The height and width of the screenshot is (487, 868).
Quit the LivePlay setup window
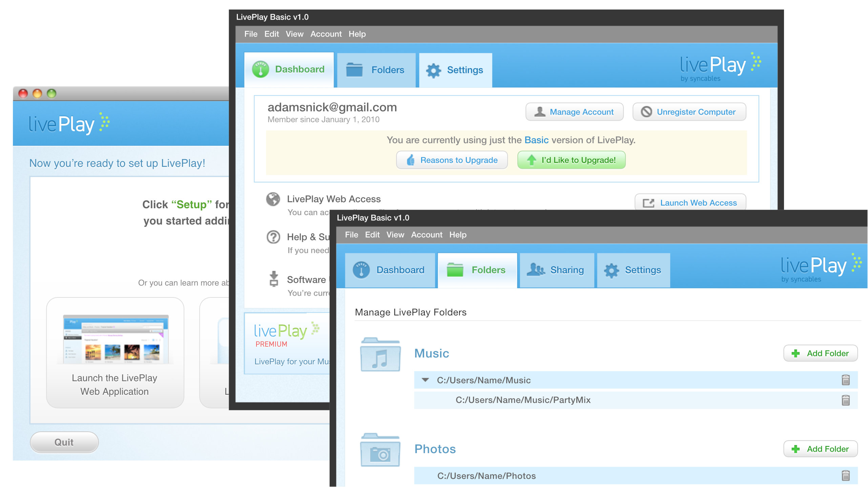pos(64,442)
